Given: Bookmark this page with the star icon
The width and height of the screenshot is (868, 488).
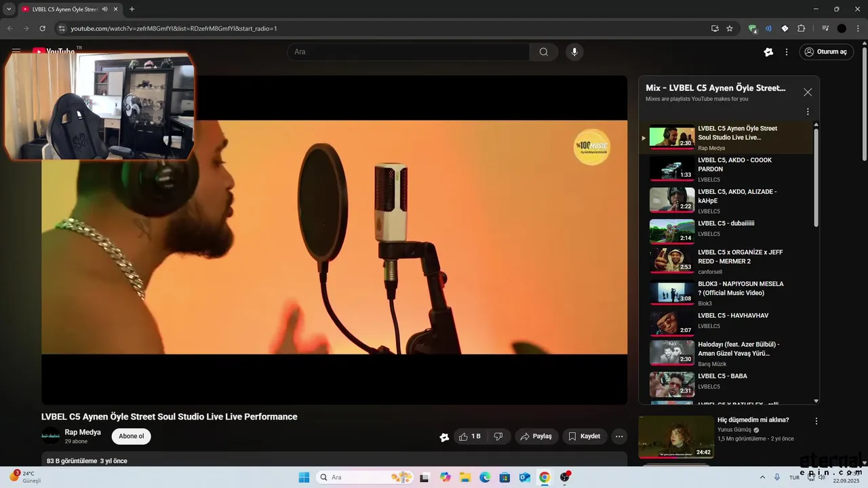Looking at the screenshot, I should pyautogui.click(x=730, y=28).
